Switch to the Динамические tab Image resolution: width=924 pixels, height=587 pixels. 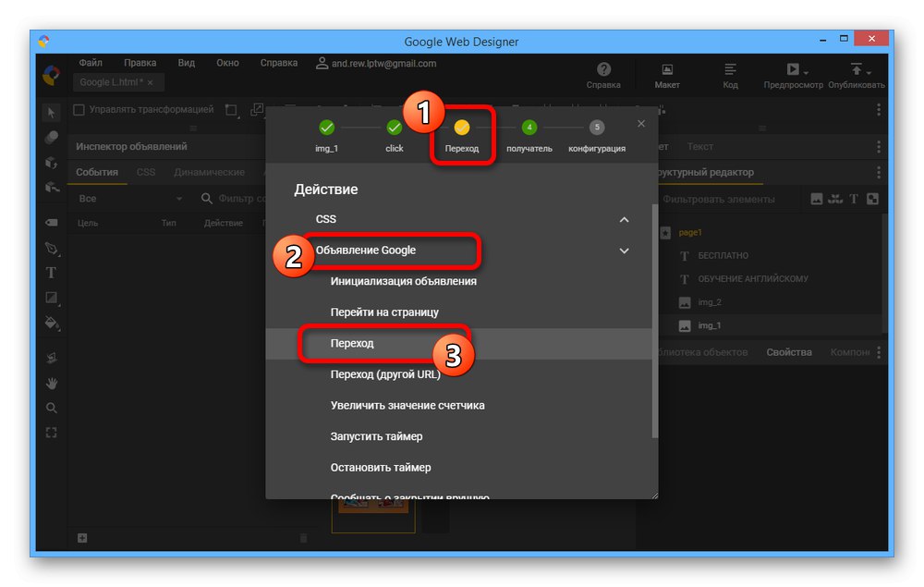tap(209, 172)
